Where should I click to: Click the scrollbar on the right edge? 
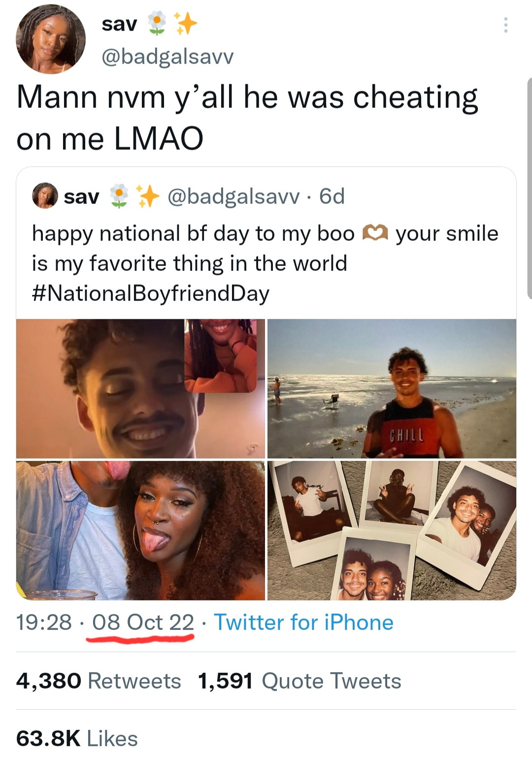530,187
